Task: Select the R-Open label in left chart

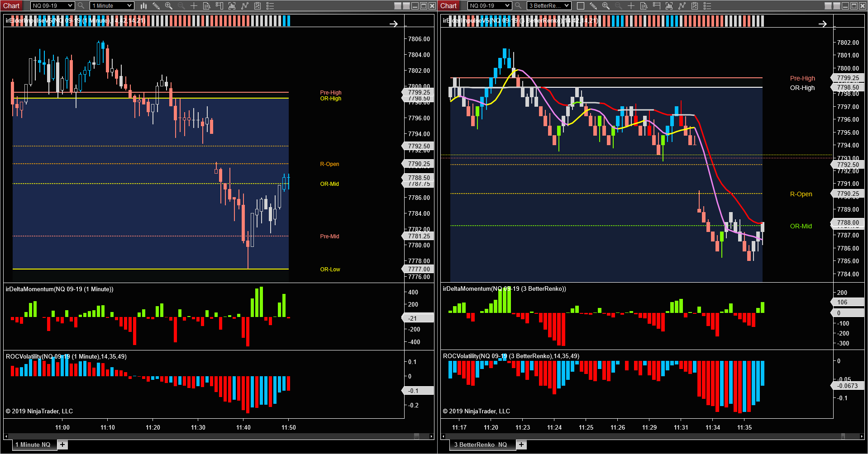Action: point(329,164)
